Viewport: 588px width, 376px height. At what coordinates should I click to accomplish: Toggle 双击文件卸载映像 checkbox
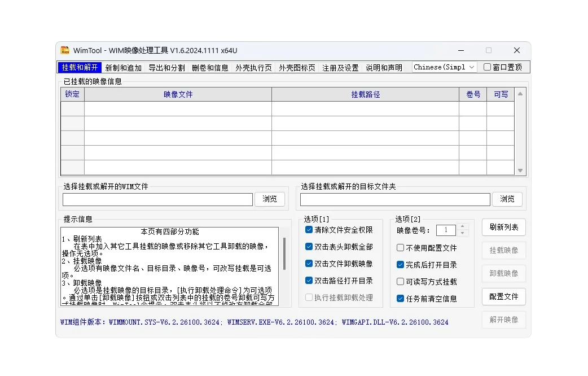tap(309, 264)
